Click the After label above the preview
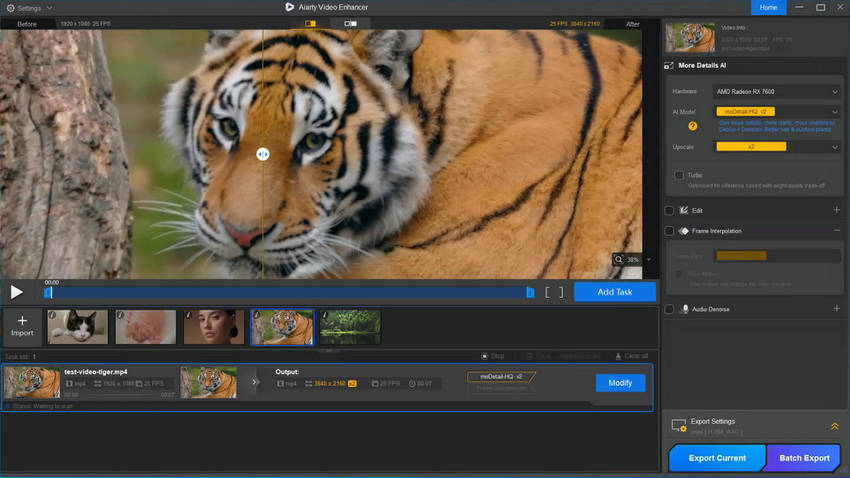This screenshot has width=850, height=478. (x=633, y=24)
